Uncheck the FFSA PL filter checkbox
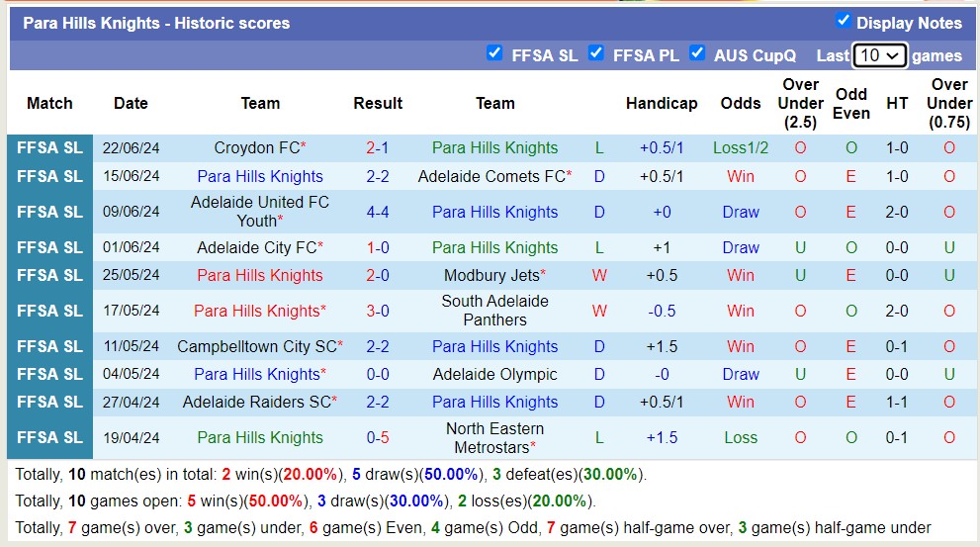This screenshot has width=980, height=547. pos(595,53)
